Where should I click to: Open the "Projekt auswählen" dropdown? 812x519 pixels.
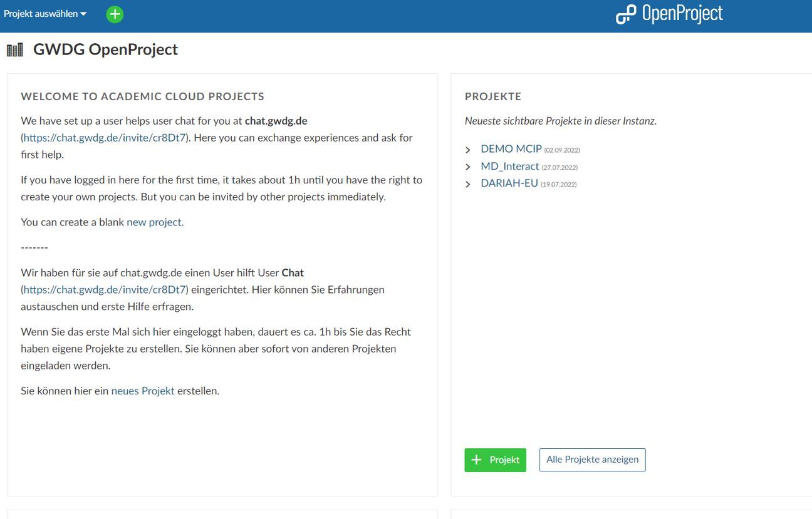point(45,14)
